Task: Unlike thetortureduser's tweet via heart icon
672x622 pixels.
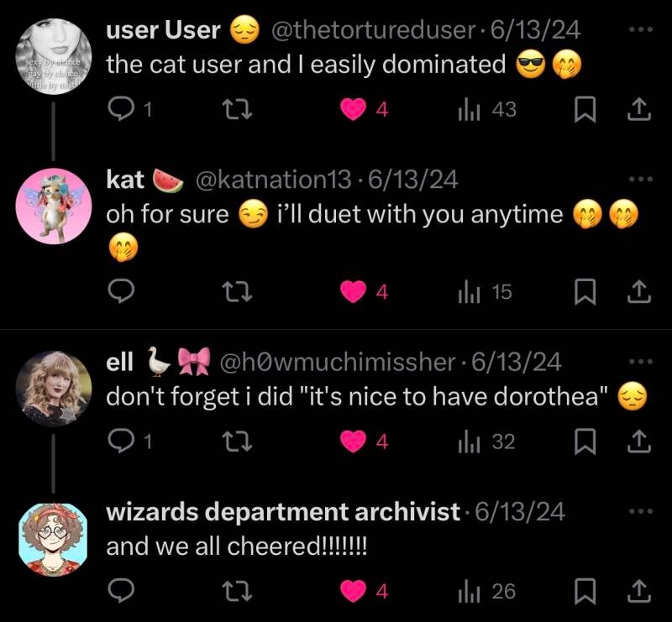Action: [x=353, y=109]
